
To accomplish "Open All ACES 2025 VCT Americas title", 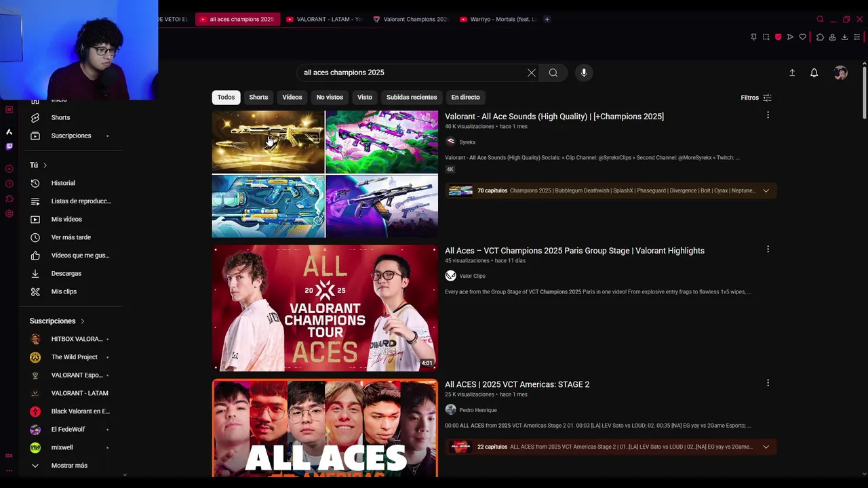I will [x=517, y=384].
